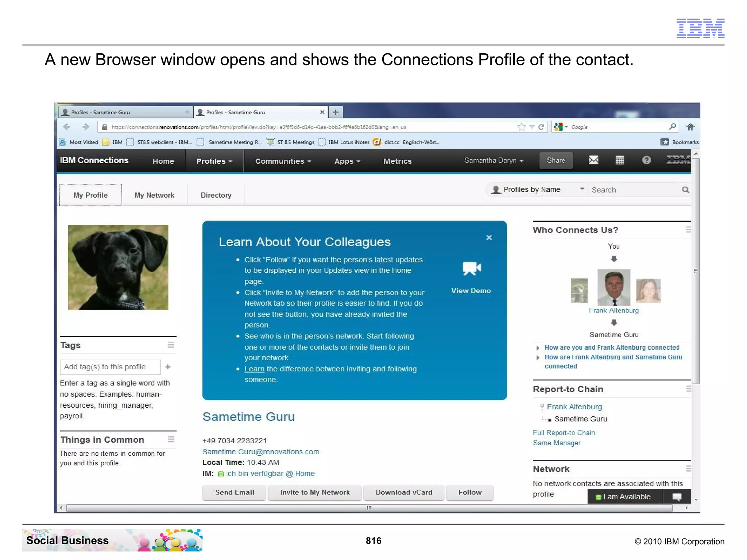
Task: Reload the page with refresh icon
Action: (541, 127)
